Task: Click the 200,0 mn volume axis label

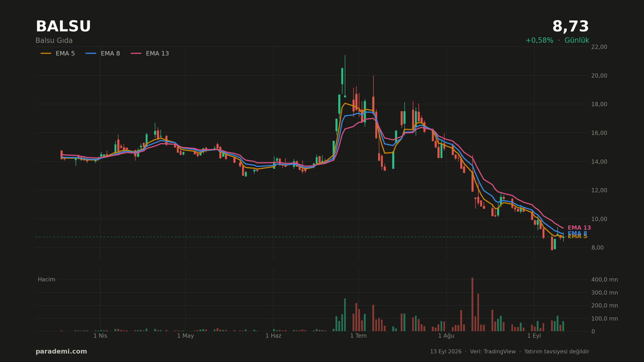Action: click(604, 306)
